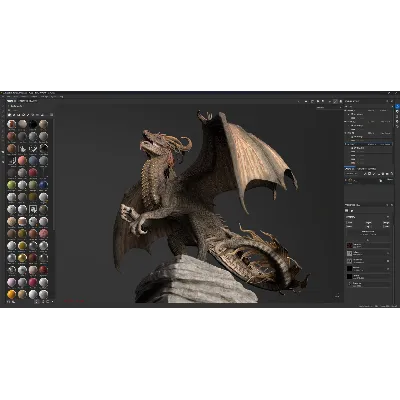400x400 pixels.
Task: Click the first add-effect icon in layers toolbar
Action: [365, 174]
